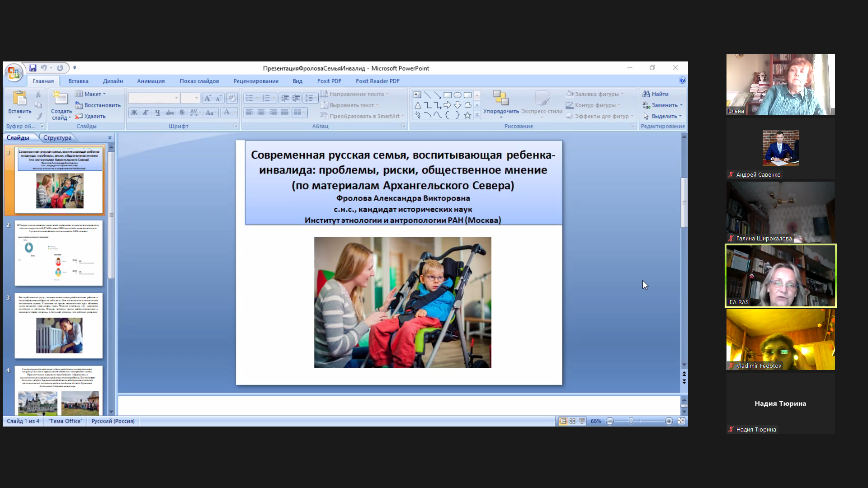Click Русский (Россия) language indicator

click(113, 421)
